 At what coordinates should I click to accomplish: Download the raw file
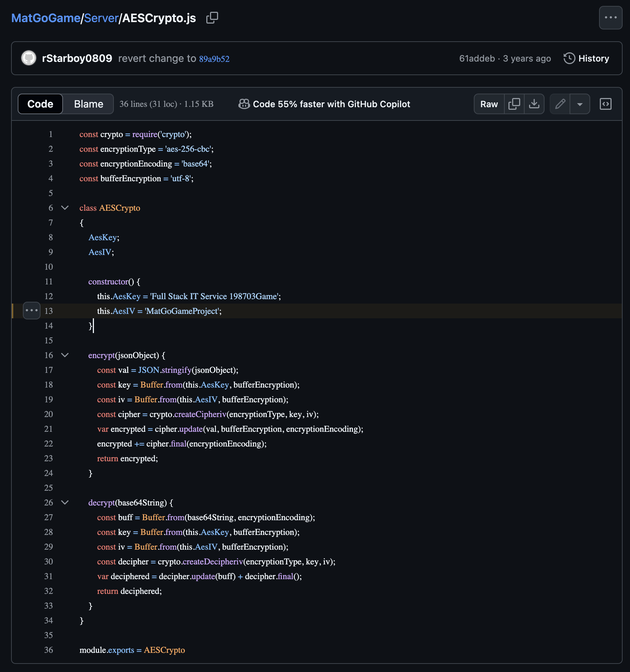point(534,104)
